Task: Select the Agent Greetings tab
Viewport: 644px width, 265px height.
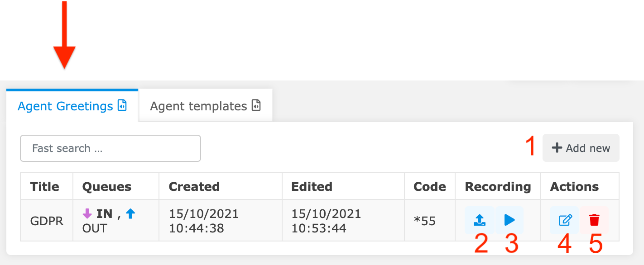Action: pyautogui.click(x=65, y=106)
